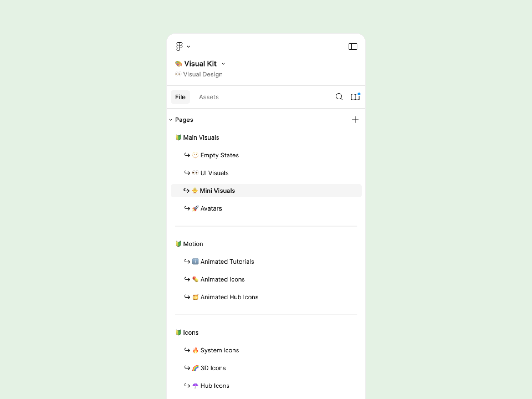Screen dimensions: 532x399
Task: Open the Avatars page
Action: pyautogui.click(x=211, y=208)
